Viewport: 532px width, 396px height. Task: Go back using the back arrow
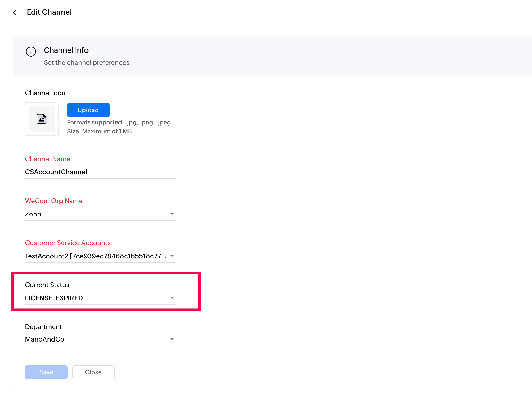click(x=15, y=12)
